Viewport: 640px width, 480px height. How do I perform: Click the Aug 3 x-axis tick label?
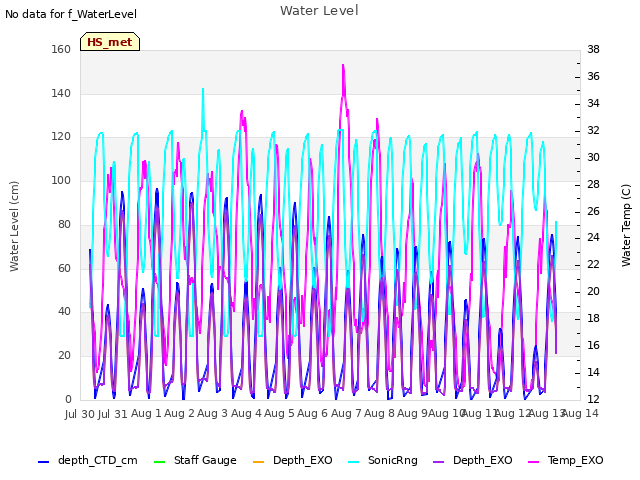tap(212, 413)
